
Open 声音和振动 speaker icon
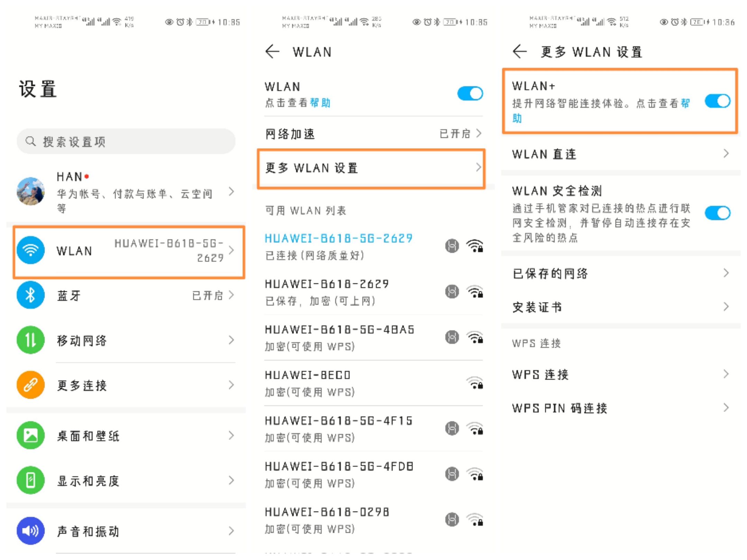[x=30, y=531]
